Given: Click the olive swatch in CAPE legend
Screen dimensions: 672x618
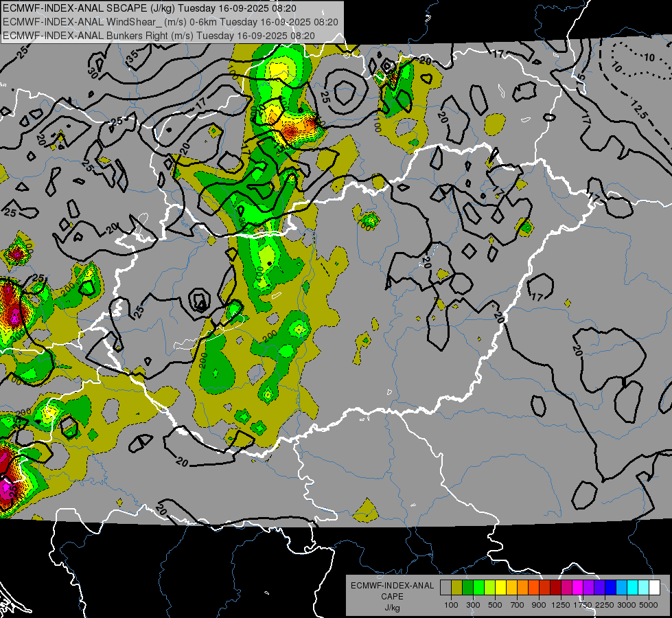Looking at the screenshot, I should click(x=457, y=588).
